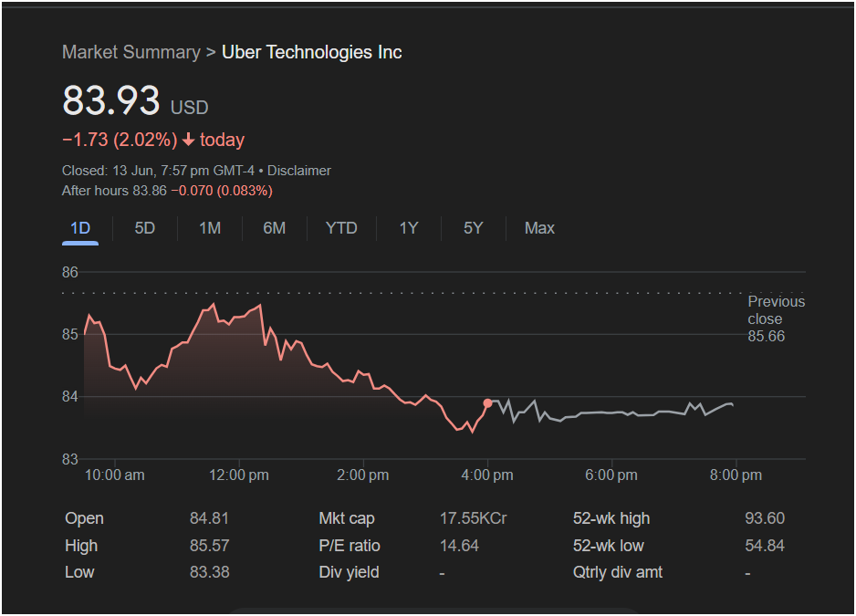Switch to the 5D chart tab
Viewport: 856px width, 616px height.
145,228
